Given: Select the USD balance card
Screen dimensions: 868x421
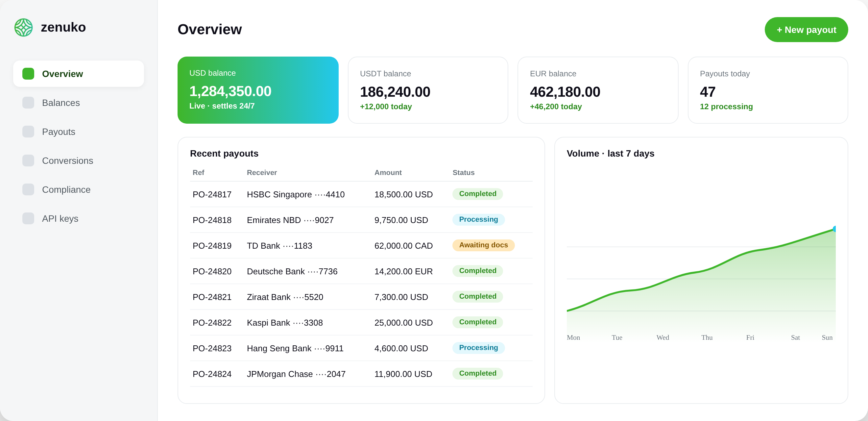Looking at the screenshot, I should coord(258,90).
